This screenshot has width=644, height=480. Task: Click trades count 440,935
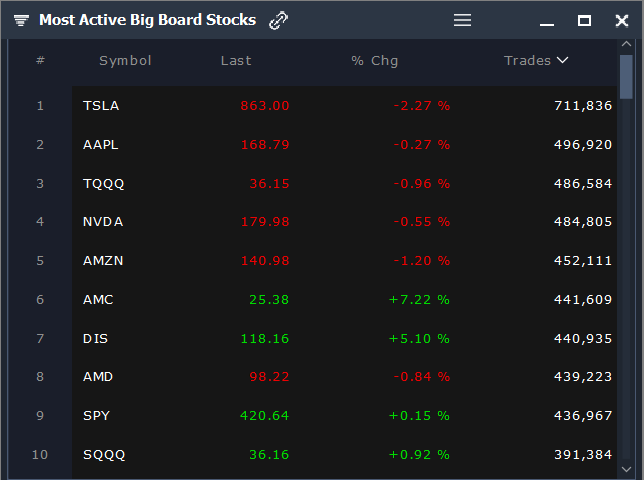pyautogui.click(x=583, y=339)
